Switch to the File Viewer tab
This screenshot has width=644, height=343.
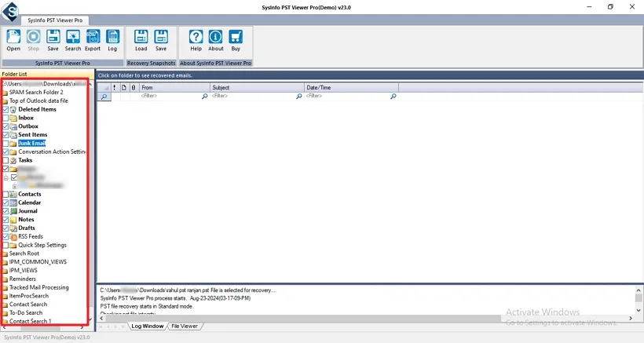[185, 327]
